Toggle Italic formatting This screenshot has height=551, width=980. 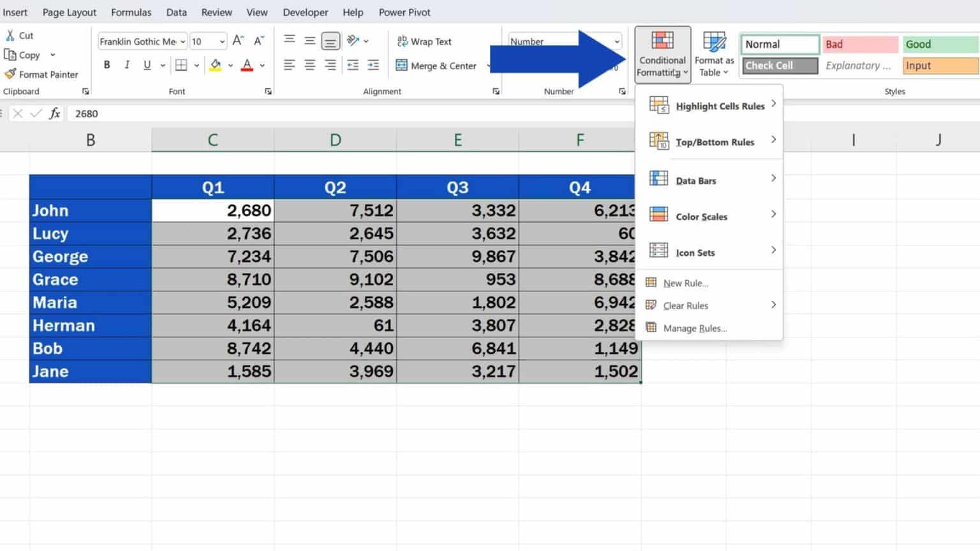[x=127, y=64]
